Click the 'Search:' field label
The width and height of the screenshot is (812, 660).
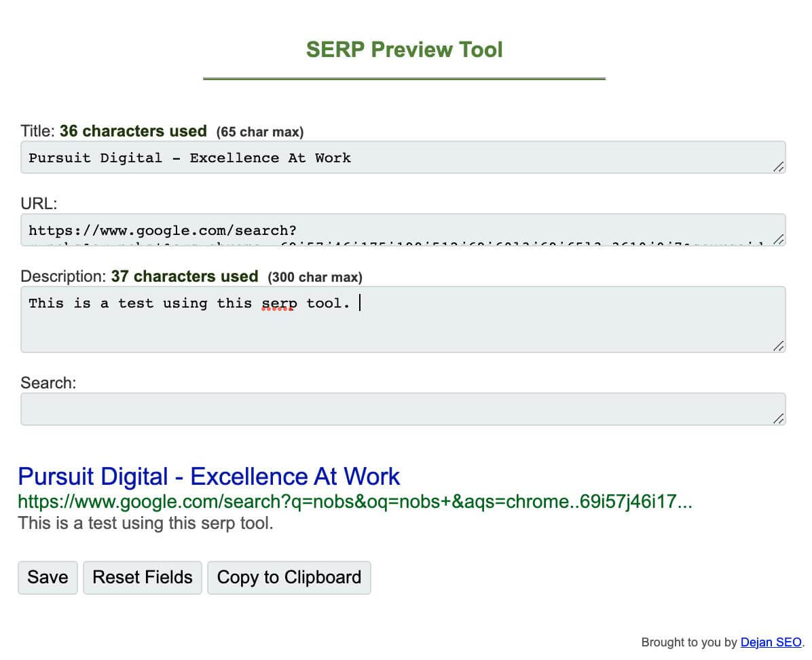click(x=48, y=383)
